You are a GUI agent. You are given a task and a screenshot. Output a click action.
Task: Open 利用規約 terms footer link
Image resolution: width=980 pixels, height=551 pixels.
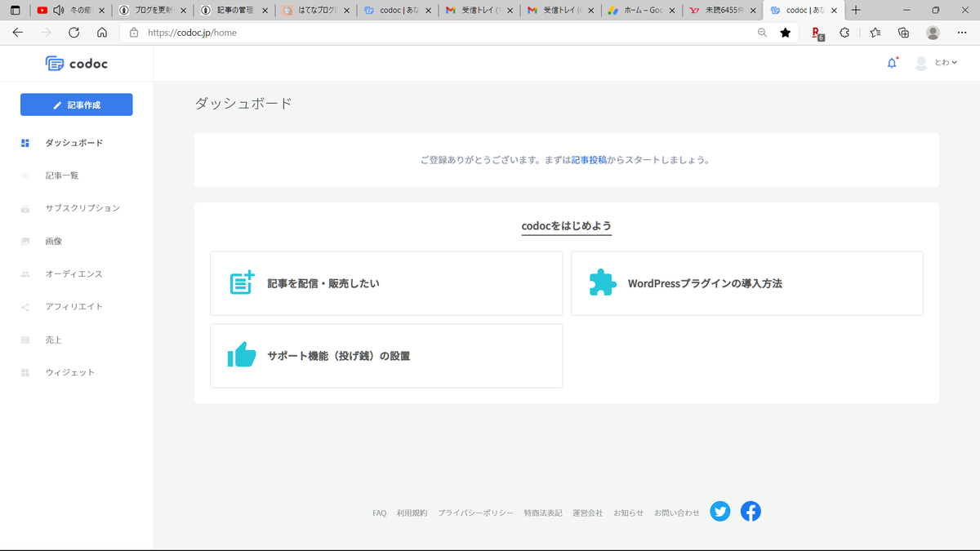(x=412, y=513)
